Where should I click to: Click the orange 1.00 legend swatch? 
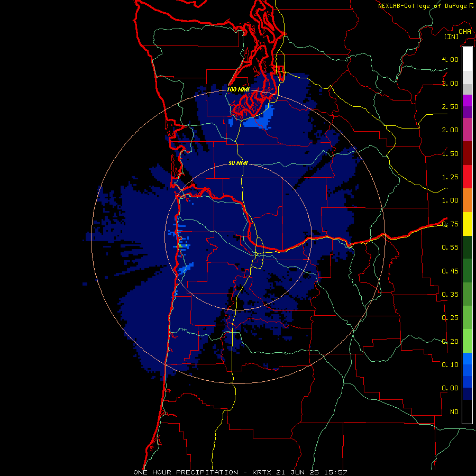(467, 200)
